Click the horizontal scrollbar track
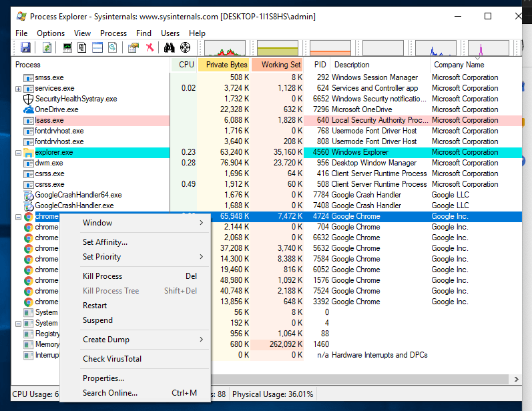The height and width of the screenshot is (411, 532). pyautogui.click(x=360, y=380)
